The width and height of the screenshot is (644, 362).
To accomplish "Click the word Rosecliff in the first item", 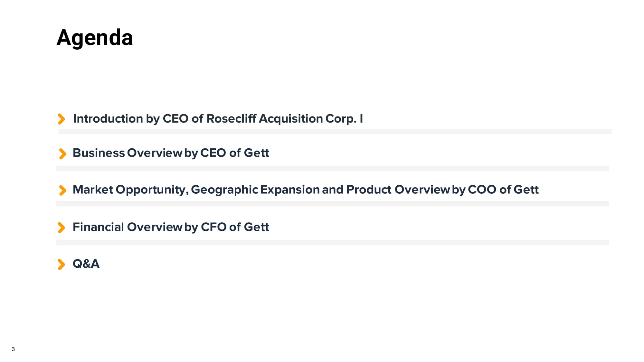I will pyautogui.click(x=231, y=119).
